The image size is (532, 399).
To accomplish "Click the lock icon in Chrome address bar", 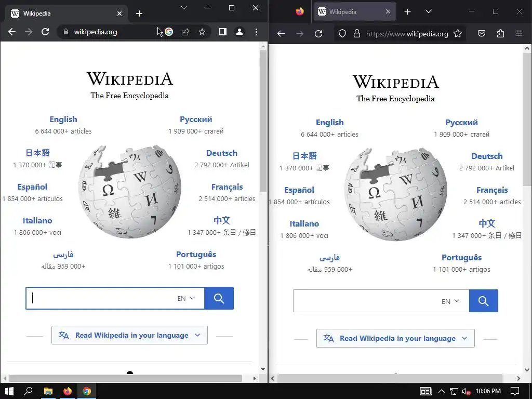I will (66, 32).
